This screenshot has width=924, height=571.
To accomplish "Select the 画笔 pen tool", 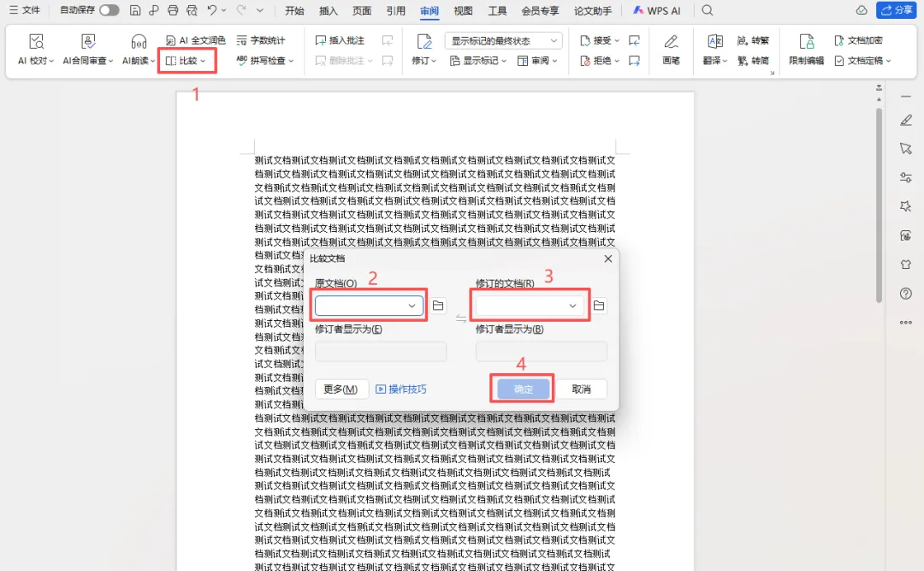I will tap(671, 50).
